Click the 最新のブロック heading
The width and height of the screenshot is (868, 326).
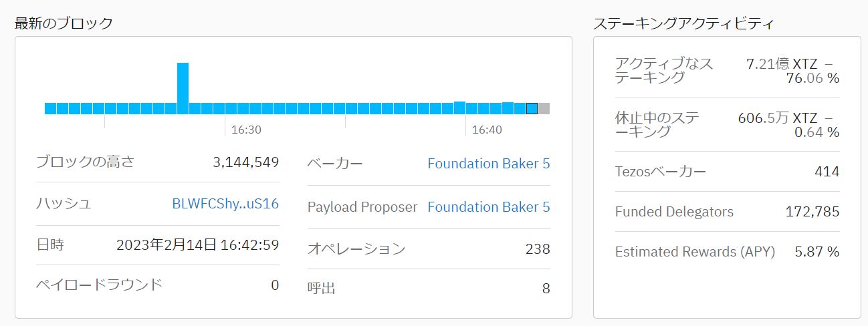click(64, 23)
